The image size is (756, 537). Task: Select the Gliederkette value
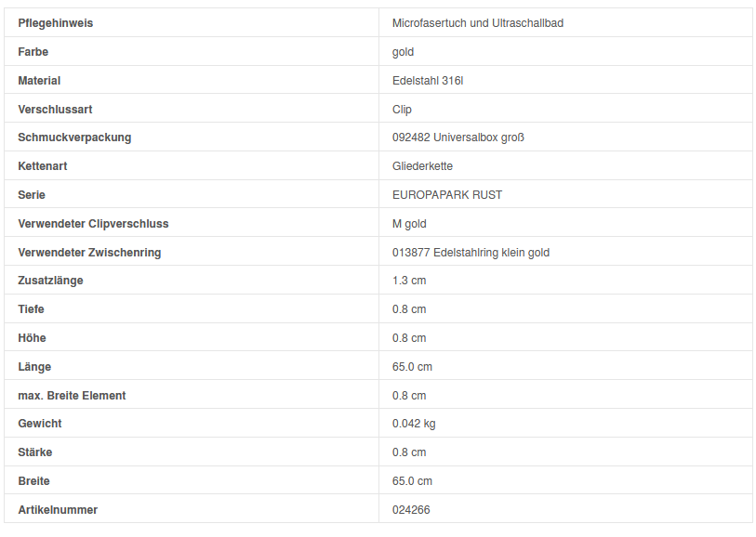(422, 166)
